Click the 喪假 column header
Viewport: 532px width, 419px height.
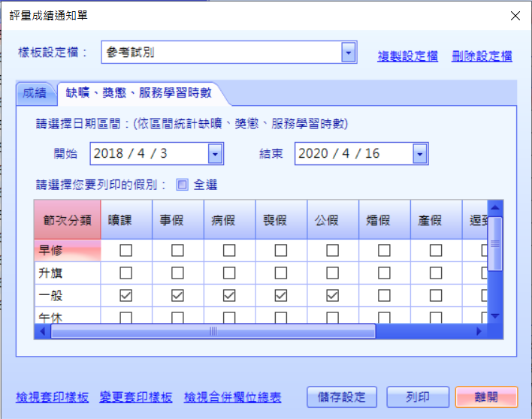pos(281,220)
